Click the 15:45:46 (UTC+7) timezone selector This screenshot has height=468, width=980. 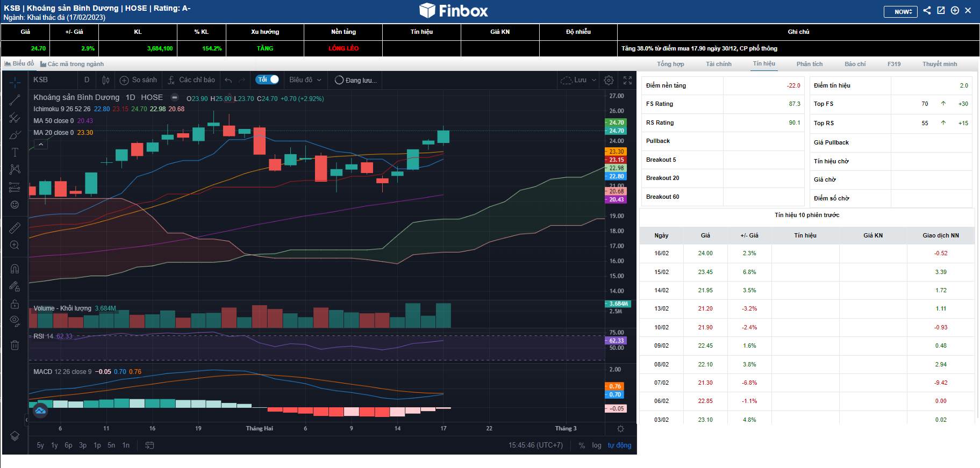[x=535, y=445]
